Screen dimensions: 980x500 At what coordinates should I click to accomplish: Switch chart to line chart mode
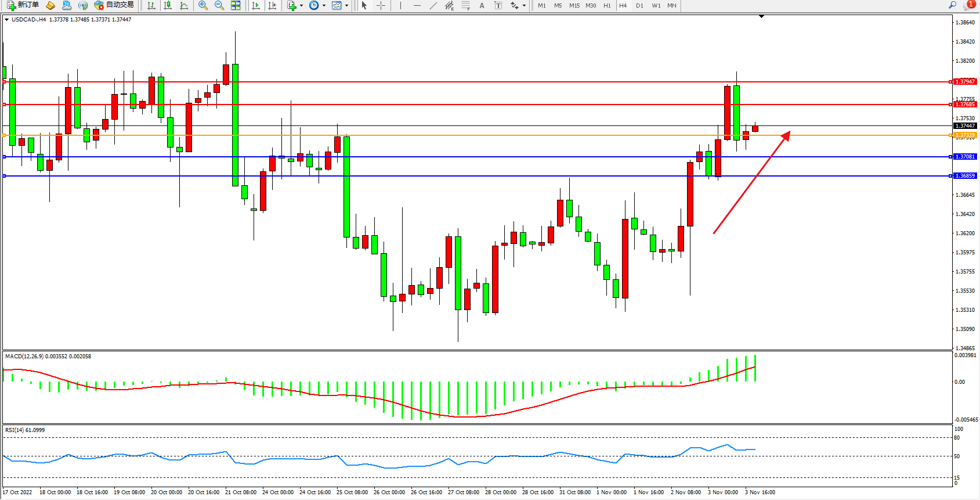click(x=184, y=5)
